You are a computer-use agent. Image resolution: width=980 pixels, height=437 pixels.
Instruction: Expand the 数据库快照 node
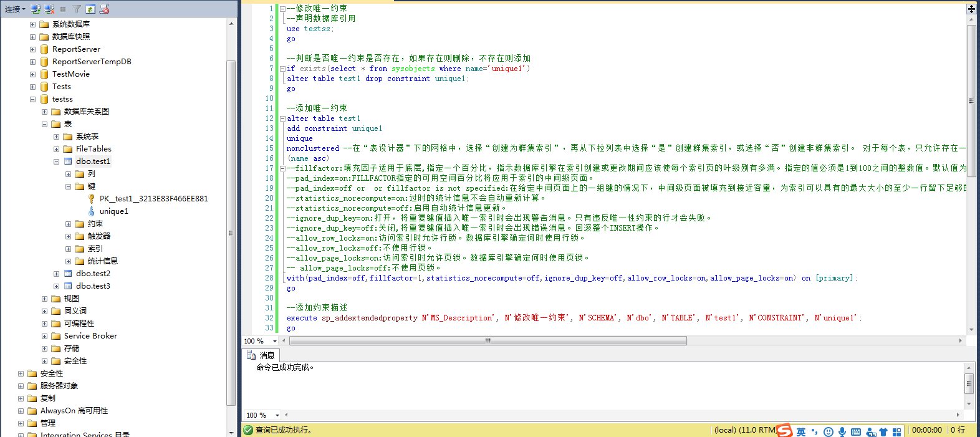pyautogui.click(x=33, y=37)
